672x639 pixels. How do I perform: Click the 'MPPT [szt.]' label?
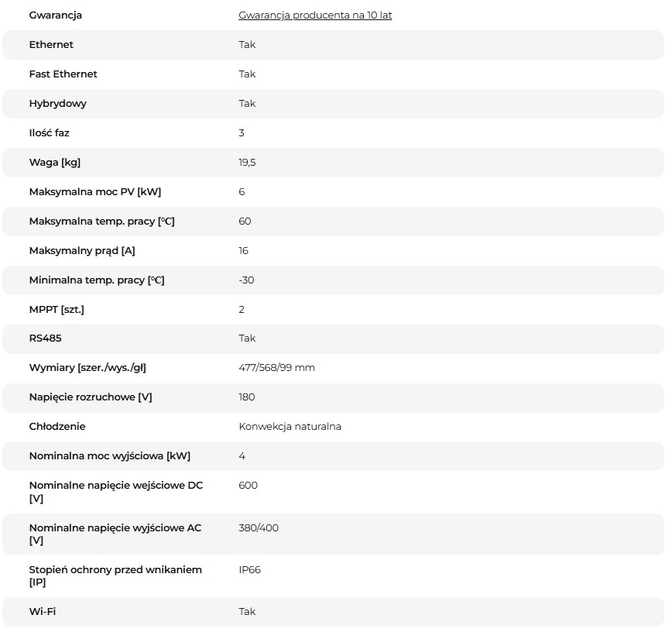point(57,310)
